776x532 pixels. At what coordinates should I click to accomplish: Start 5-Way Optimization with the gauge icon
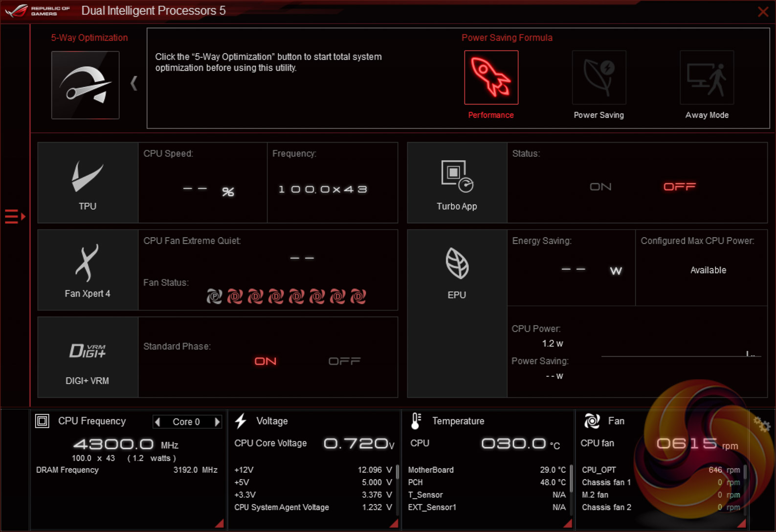(85, 85)
